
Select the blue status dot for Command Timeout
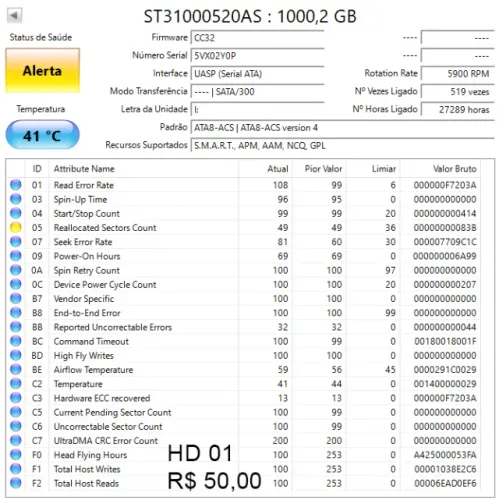pos(15,341)
